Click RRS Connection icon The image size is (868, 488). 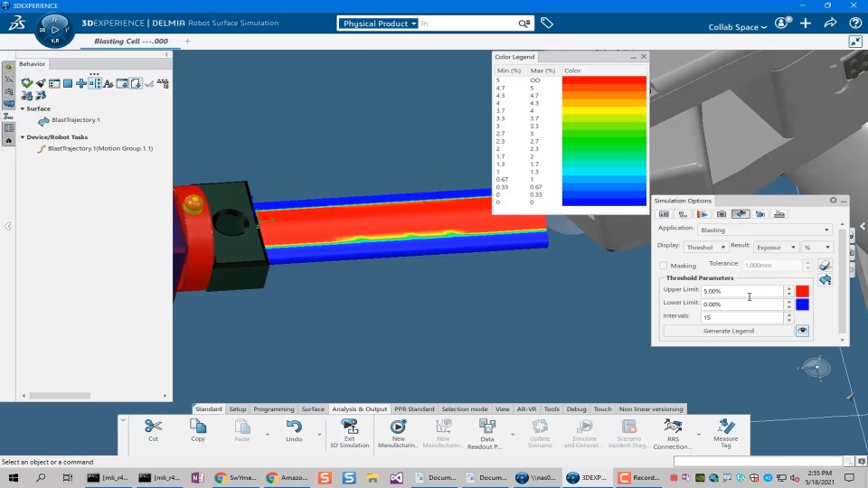(673, 433)
